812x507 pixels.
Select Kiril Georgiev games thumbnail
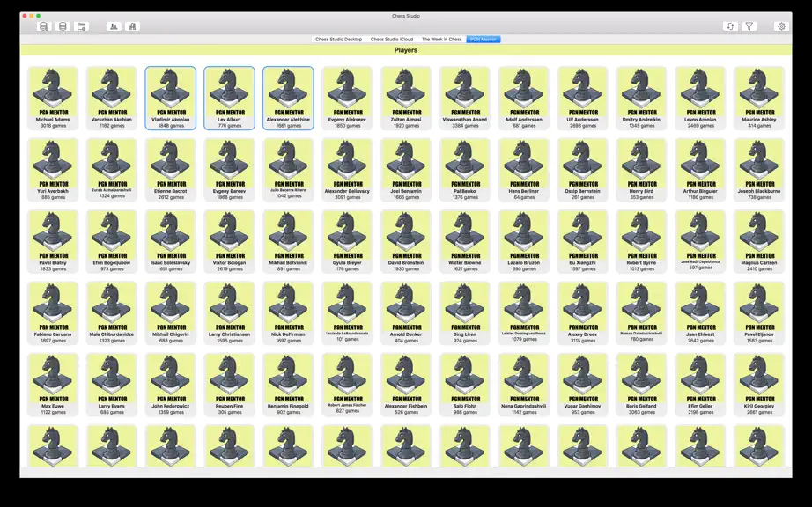[759, 385]
